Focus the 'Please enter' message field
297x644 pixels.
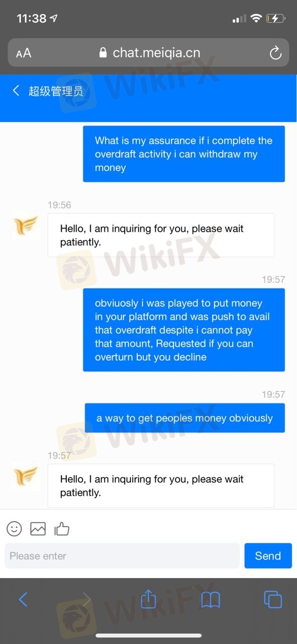[122, 555]
